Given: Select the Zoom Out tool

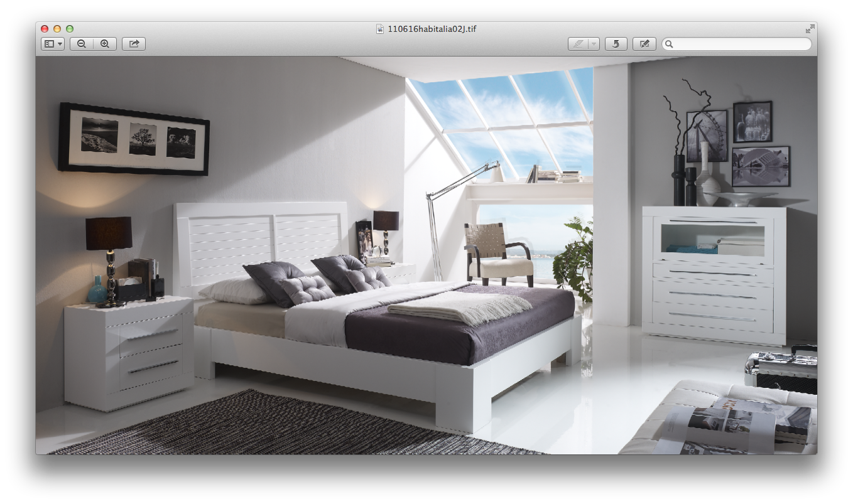Looking at the screenshot, I should click(x=81, y=44).
